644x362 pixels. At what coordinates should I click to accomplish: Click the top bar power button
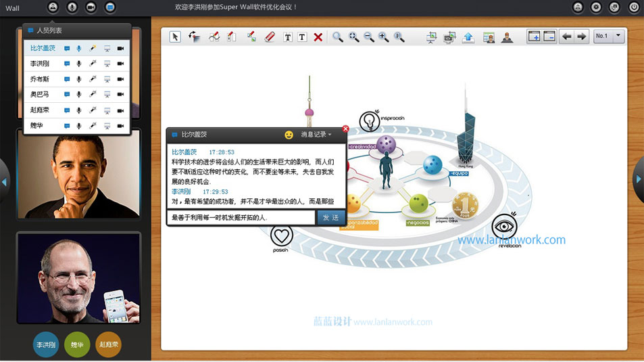[x=633, y=7]
